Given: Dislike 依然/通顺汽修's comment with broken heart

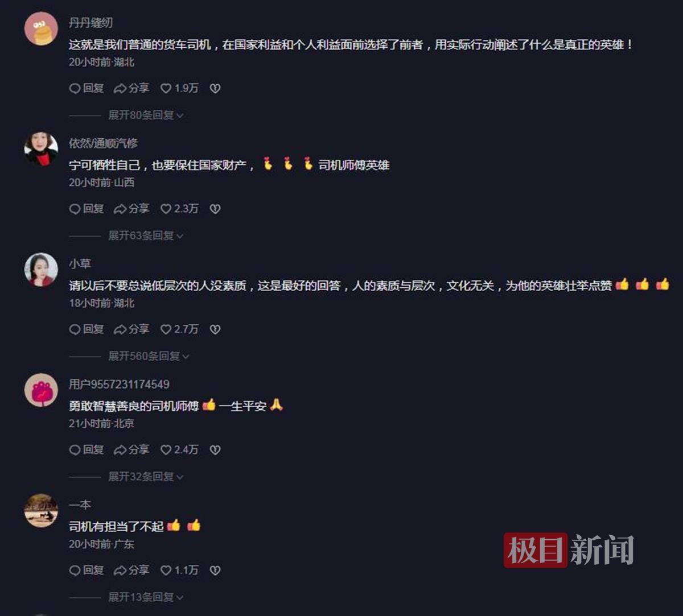Looking at the screenshot, I should [215, 209].
